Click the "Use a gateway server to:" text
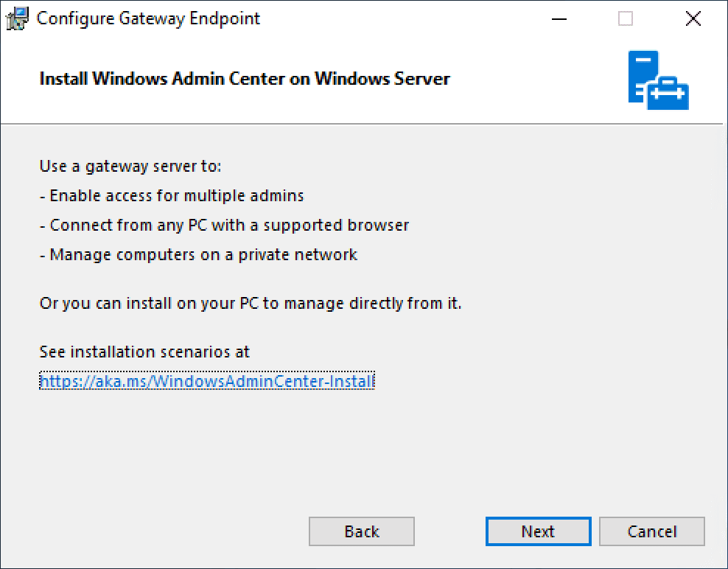 [x=130, y=166]
